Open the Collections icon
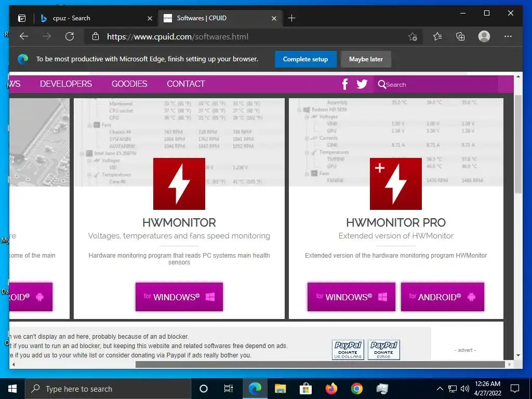The height and width of the screenshot is (399, 532). pyautogui.click(x=460, y=36)
